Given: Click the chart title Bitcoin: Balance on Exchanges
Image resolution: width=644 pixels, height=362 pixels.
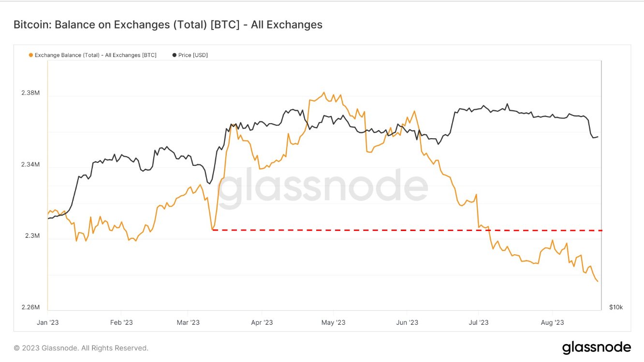Looking at the screenshot, I should (x=168, y=25).
